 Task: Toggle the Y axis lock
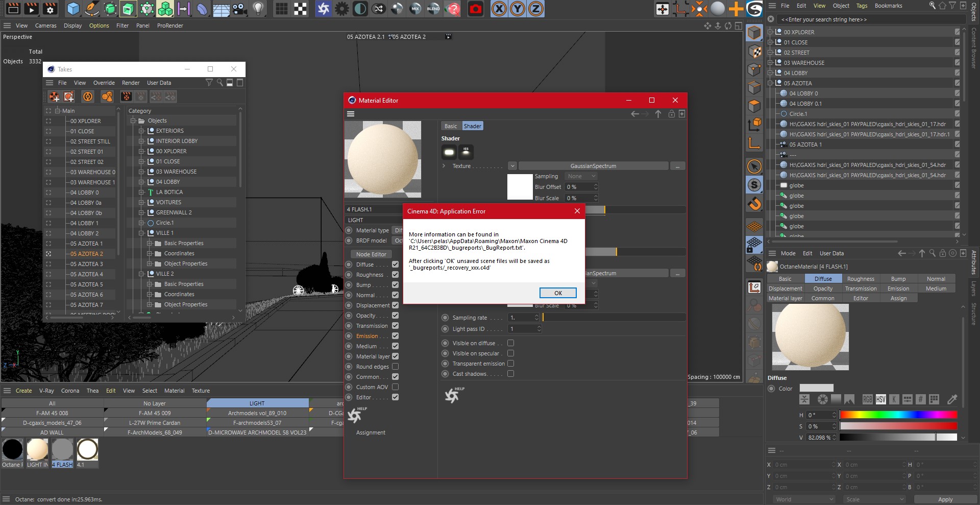(518, 9)
